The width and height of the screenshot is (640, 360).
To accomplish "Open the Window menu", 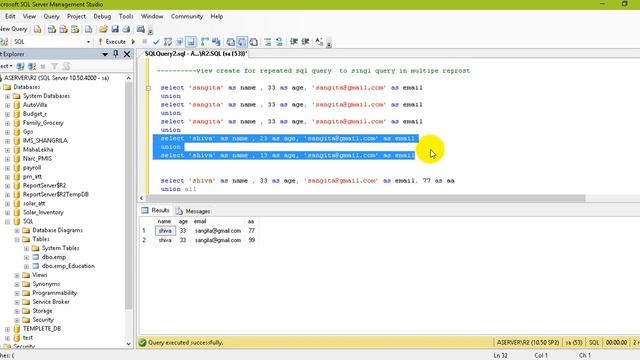I will pos(152,16).
